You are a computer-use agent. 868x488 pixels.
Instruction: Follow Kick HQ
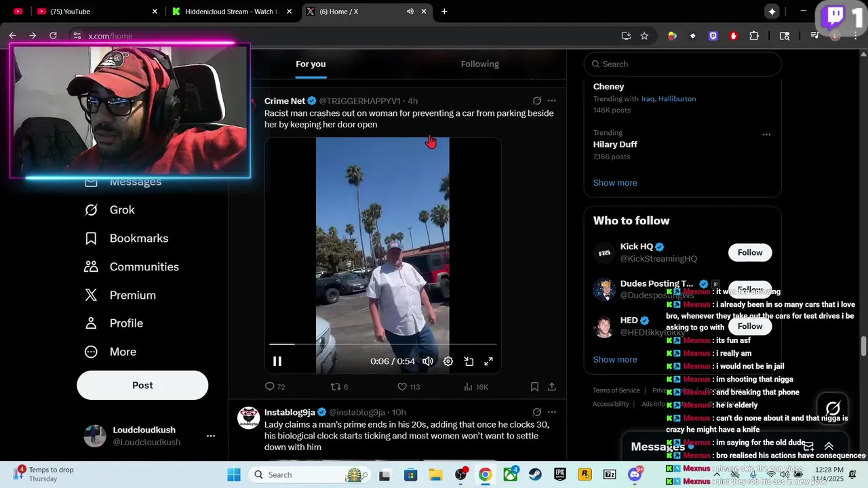tap(750, 253)
